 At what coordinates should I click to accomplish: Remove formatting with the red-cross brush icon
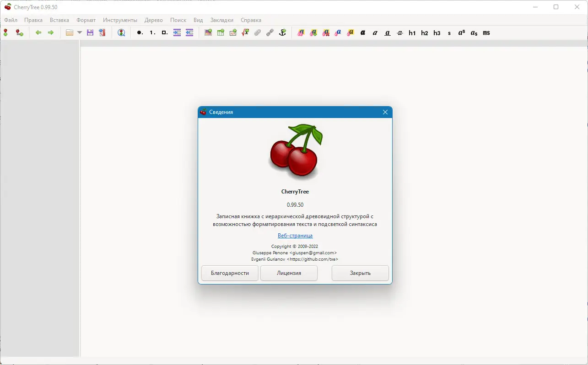[326, 32]
